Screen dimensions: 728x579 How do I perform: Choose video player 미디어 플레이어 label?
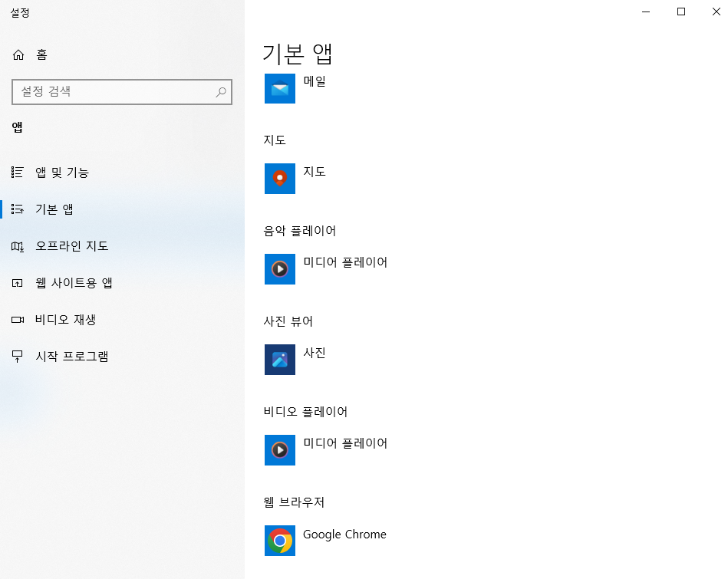[x=345, y=443]
